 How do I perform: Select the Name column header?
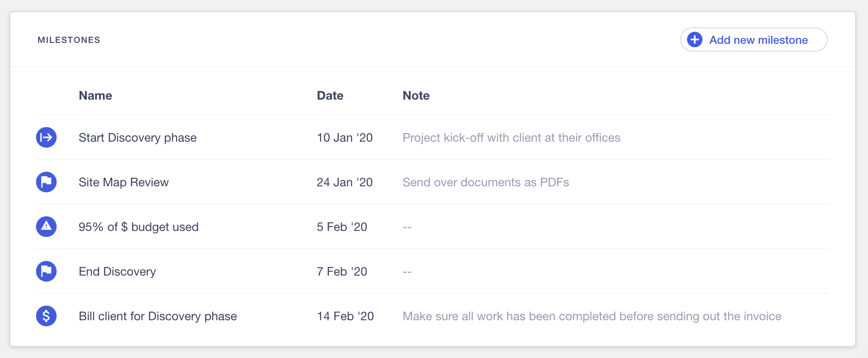95,95
